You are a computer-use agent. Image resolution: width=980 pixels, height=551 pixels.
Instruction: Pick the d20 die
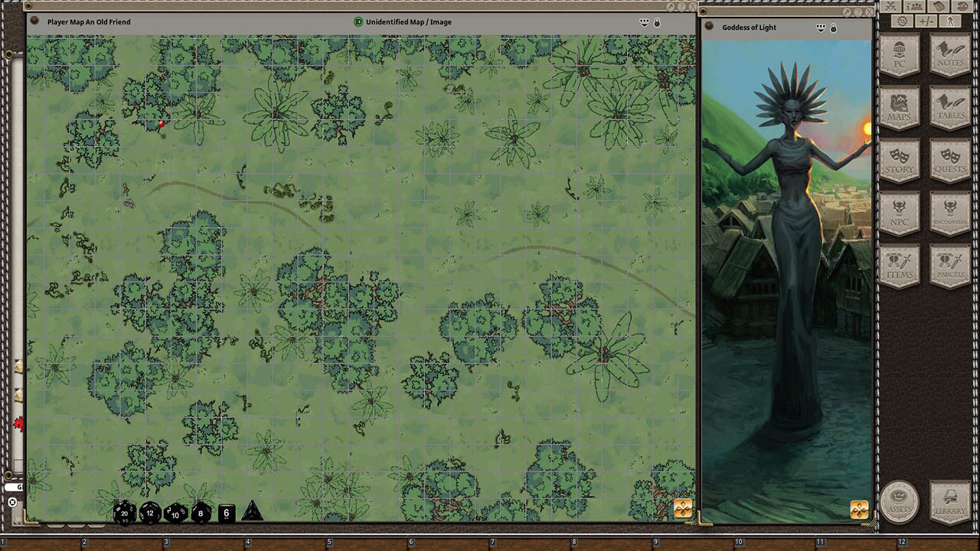pyautogui.click(x=124, y=513)
